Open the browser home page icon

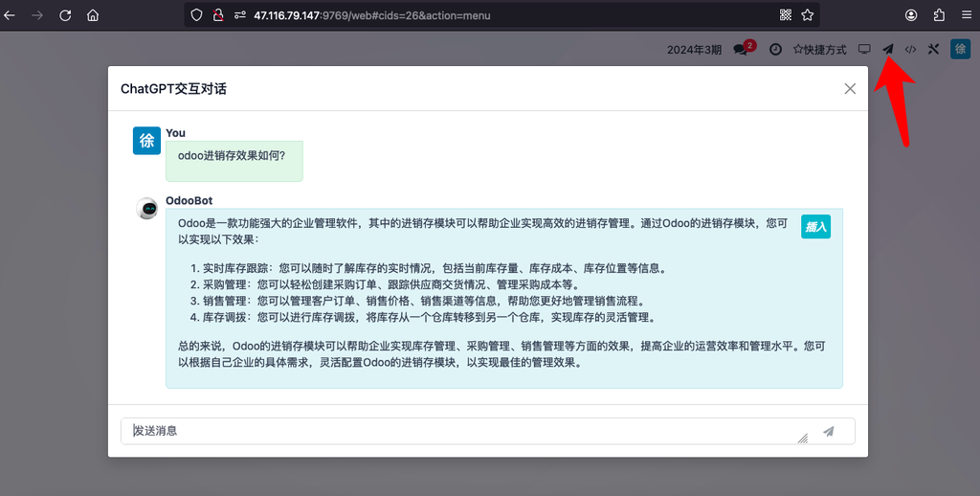coord(93,15)
